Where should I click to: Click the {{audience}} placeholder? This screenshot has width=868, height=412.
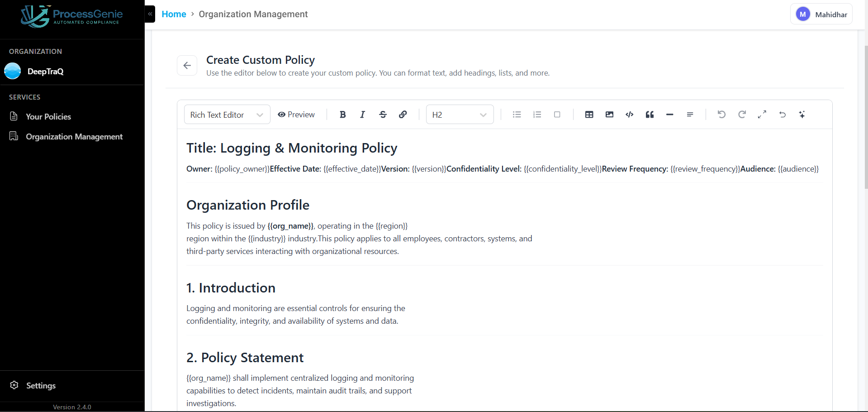click(x=798, y=169)
